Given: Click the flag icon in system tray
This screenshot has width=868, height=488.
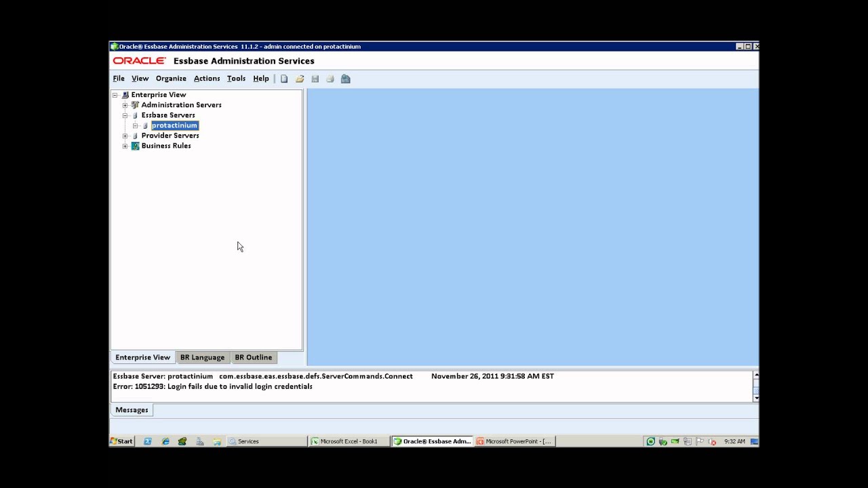Looking at the screenshot, I should coord(700,441).
